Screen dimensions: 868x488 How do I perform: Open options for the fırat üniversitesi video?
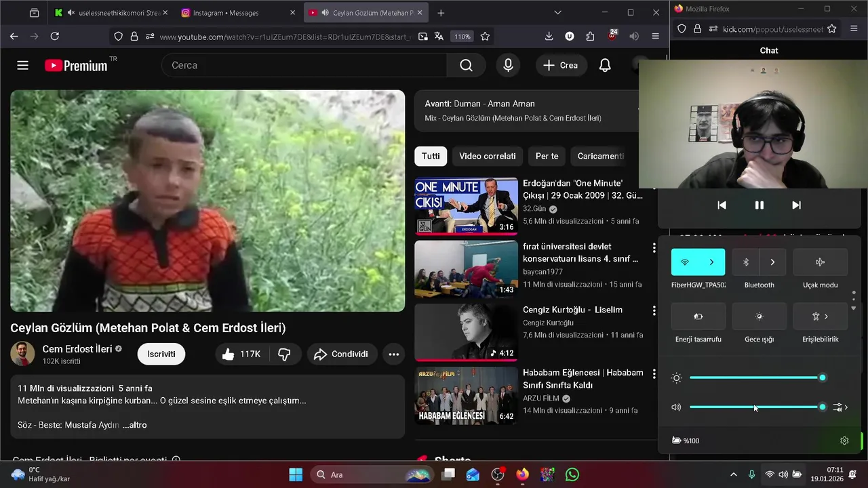[x=654, y=247]
